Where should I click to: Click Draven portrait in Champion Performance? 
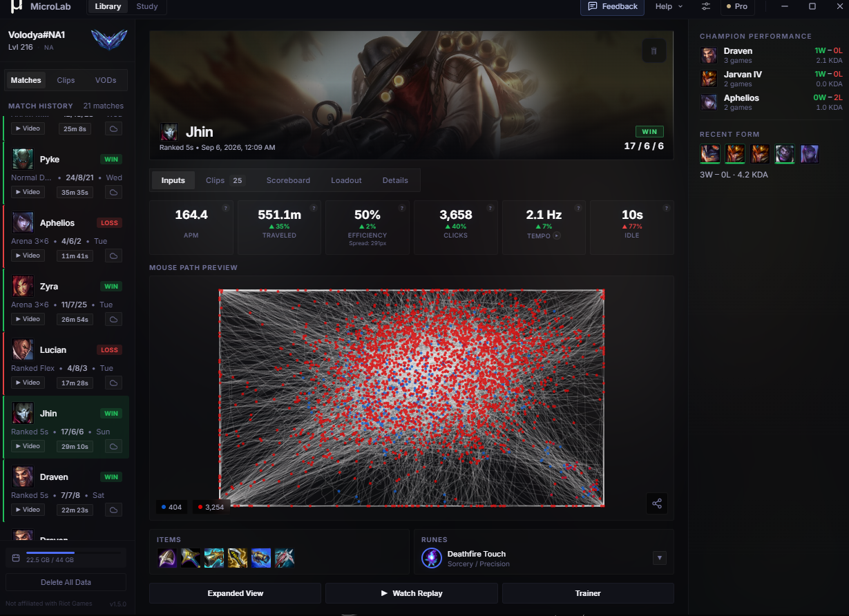(x=709, y=55)
